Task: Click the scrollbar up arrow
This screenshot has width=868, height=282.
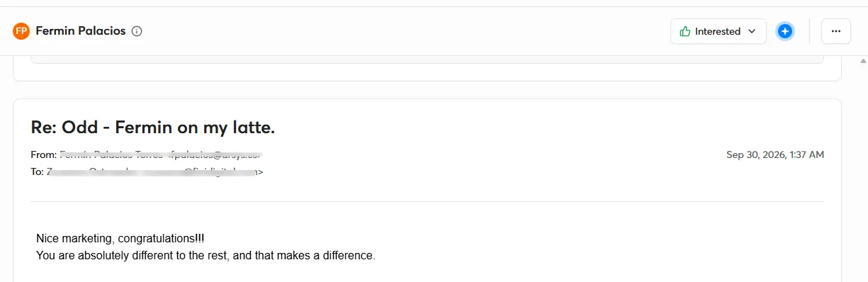Action: coord(862,61)
